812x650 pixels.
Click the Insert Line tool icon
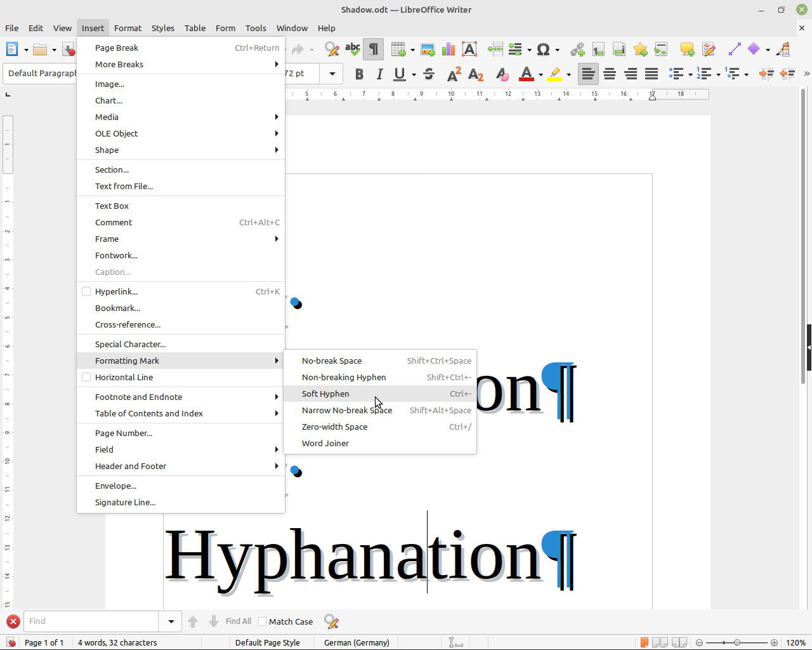735,50
